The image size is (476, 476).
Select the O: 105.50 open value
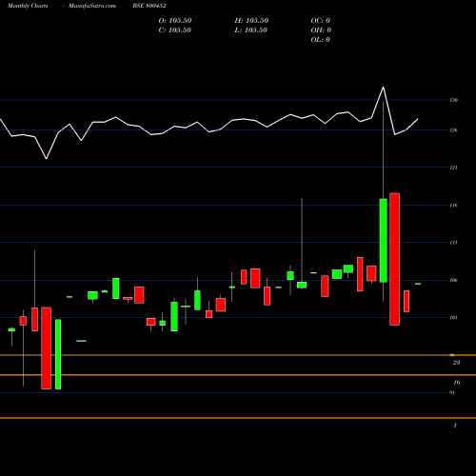175,21
